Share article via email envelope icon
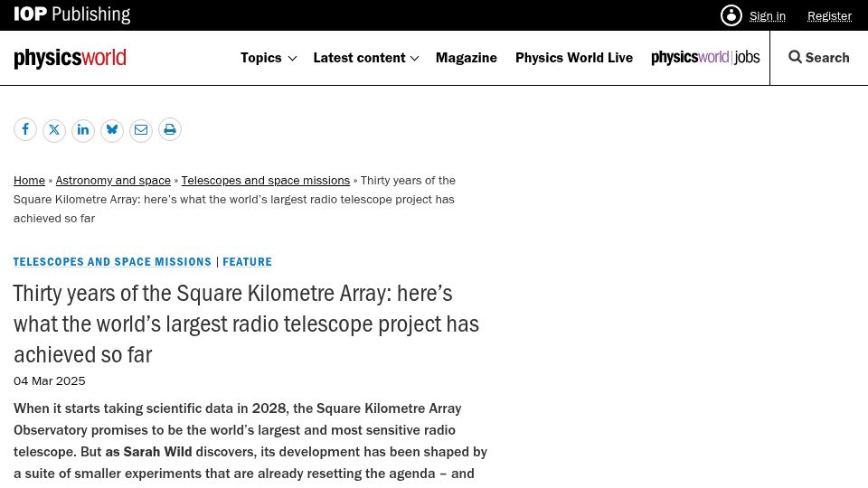The width and height of the screenshot is (868, 488). tap(141, 130)
